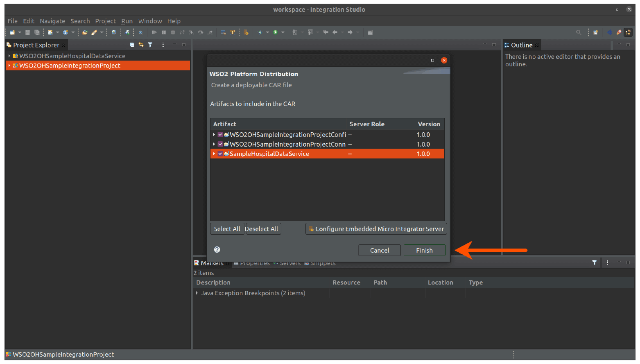
Task: Collapse all in Project Explorer
Action: tap(132, 45)
